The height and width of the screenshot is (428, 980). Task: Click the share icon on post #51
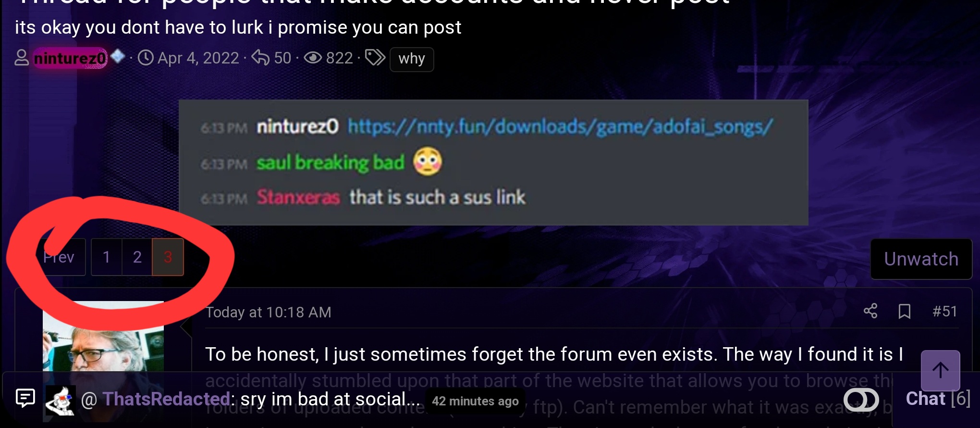click(870, 311)
